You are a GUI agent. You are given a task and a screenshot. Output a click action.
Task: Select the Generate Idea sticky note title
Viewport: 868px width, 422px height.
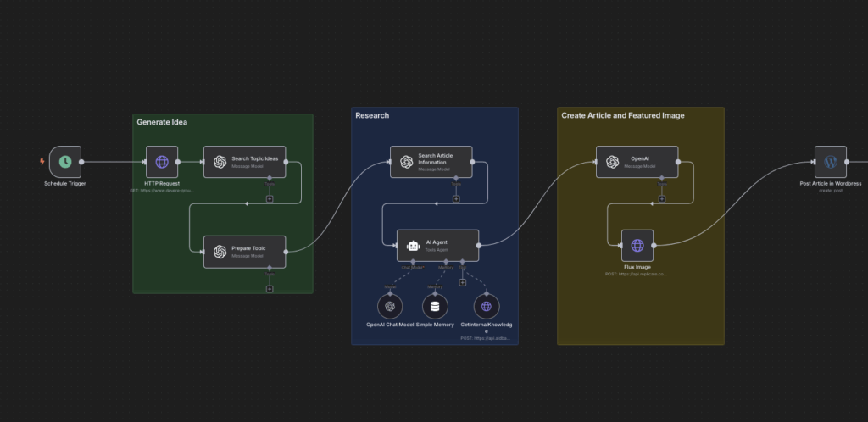(162, 122)
